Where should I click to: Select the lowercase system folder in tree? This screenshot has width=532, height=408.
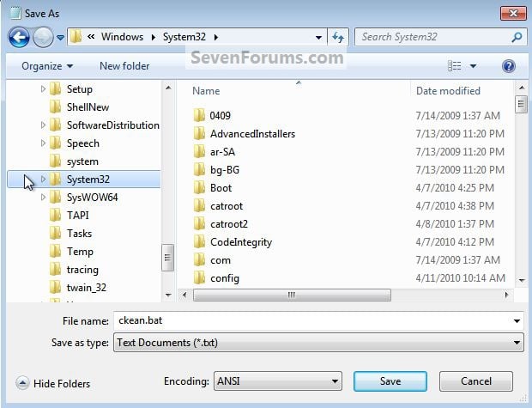(82, 161)
